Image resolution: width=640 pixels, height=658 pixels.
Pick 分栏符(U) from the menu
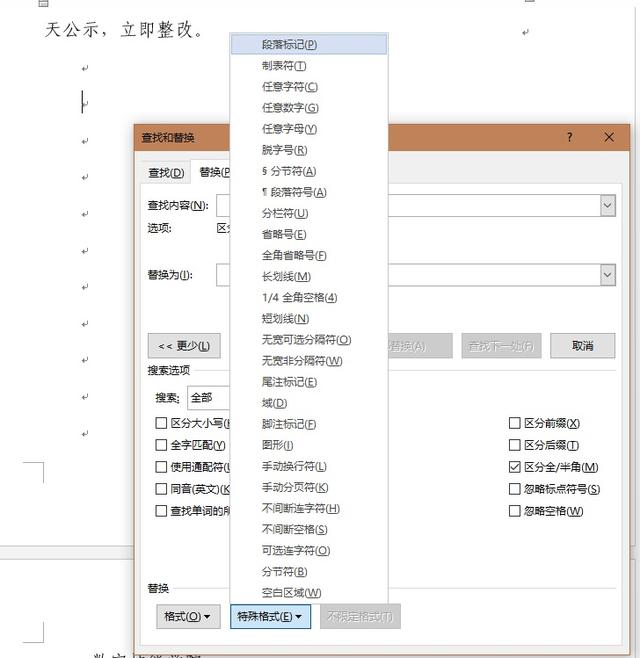pyautogui.click(x=309, y=213)
